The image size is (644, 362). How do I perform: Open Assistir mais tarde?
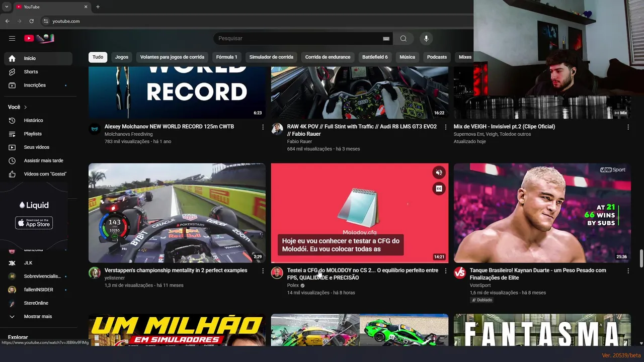[38, 160]
